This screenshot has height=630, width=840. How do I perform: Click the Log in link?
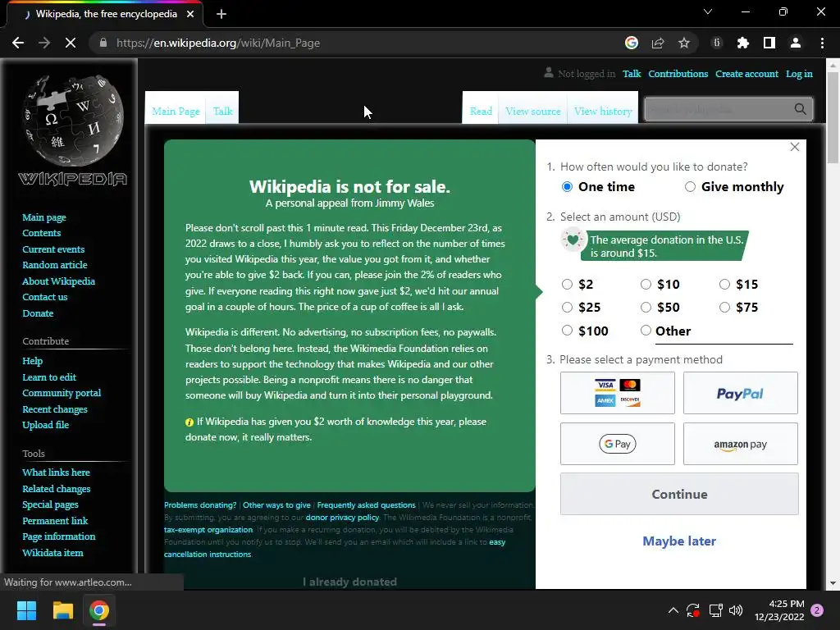[799, 74]
